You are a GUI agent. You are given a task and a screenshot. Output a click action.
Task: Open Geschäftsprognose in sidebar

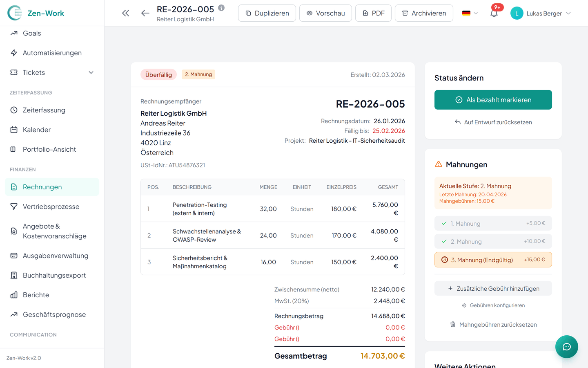point(52,314)
